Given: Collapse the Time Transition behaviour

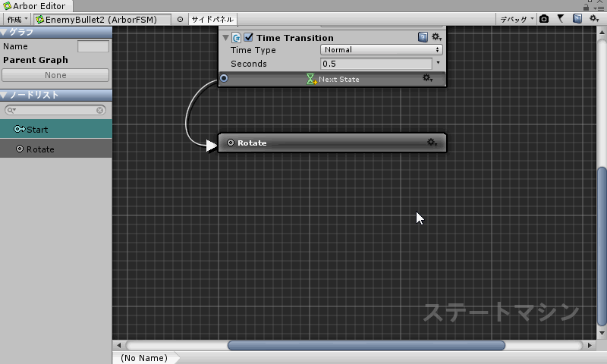Looking at the screenshot, I should (225, 38).
